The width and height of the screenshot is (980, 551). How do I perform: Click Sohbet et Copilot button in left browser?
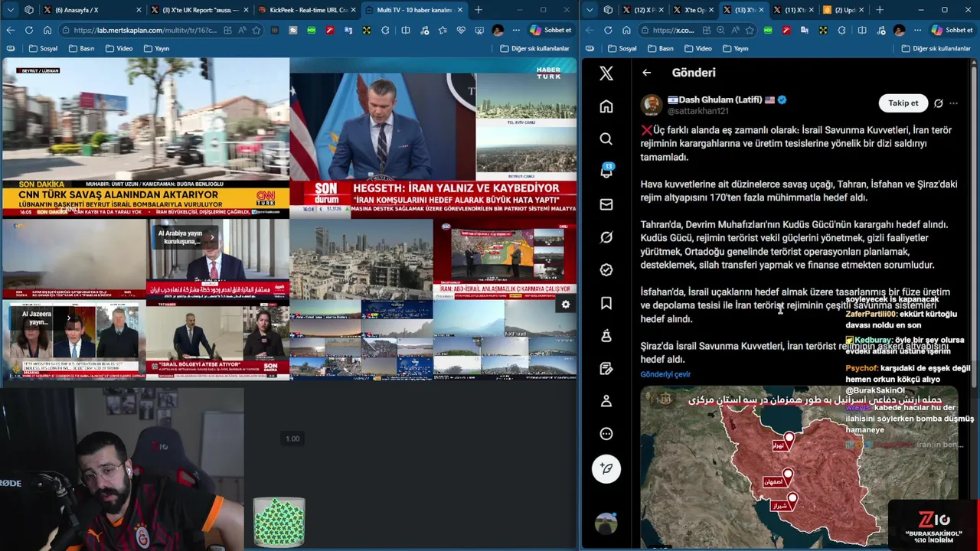pyautogui.click(x=551, y=30)
